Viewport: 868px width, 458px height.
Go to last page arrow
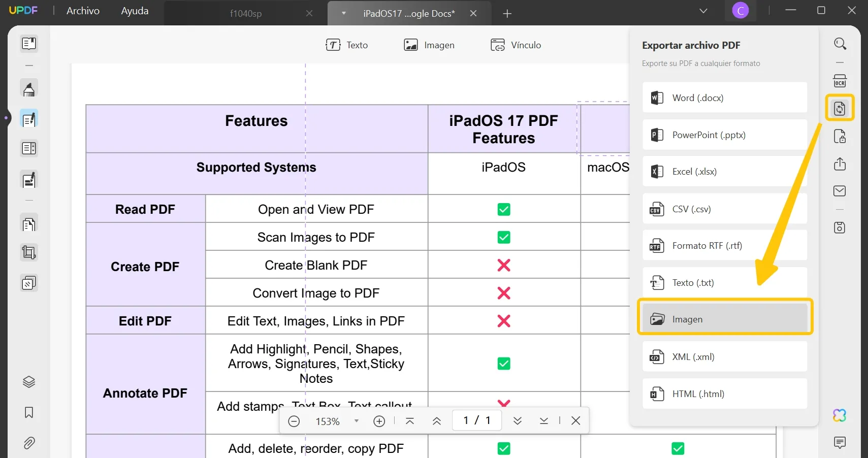click(x=544, y=421)
